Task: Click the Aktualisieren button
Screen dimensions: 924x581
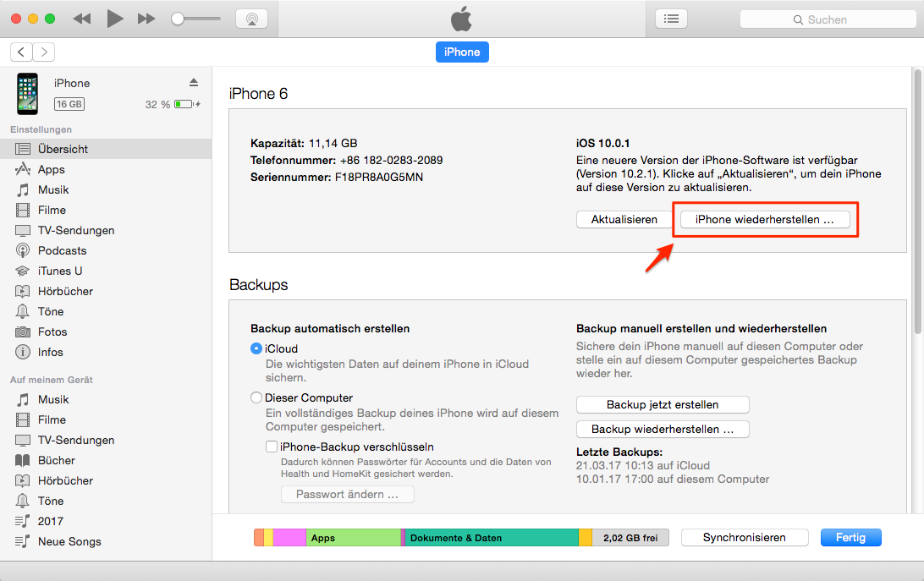Action: [624, 219]
